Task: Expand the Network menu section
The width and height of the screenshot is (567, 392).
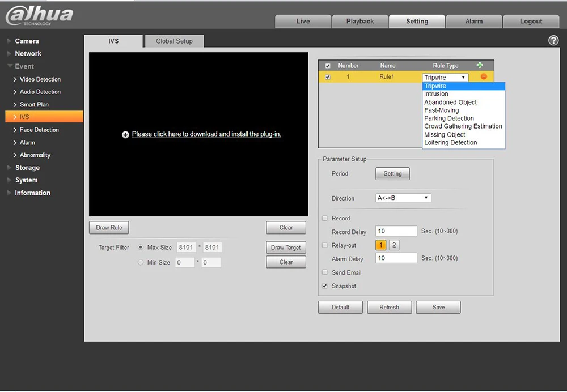Action: tap(28, 53)
